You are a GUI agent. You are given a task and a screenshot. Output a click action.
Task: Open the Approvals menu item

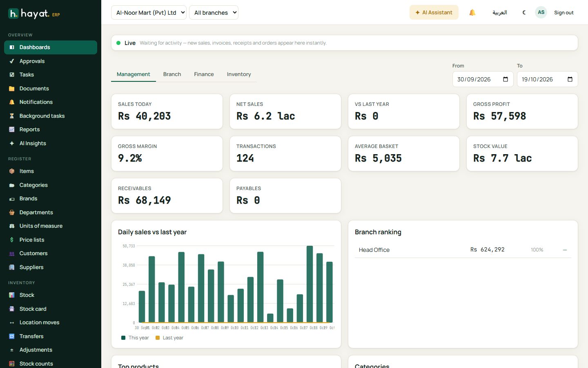(x=51, y=61)
